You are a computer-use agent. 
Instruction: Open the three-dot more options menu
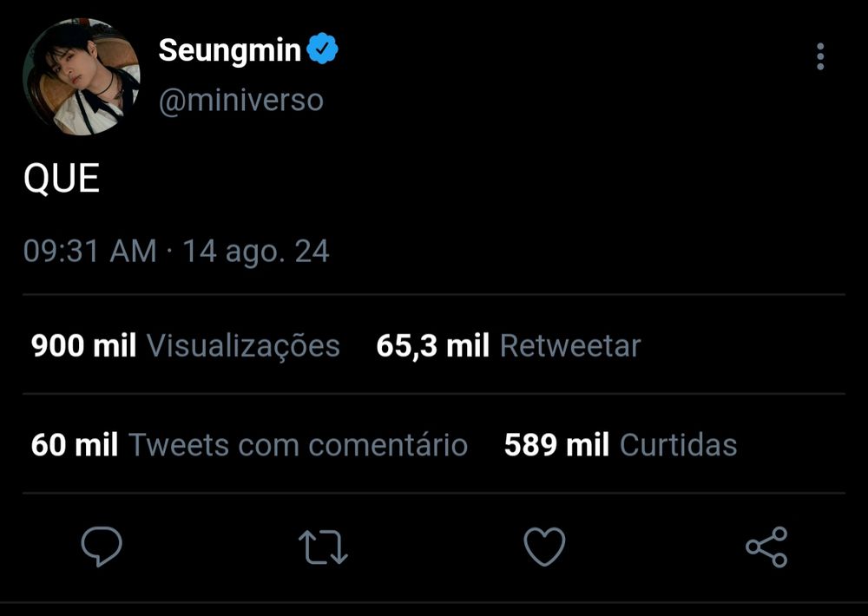coord(820,57)
